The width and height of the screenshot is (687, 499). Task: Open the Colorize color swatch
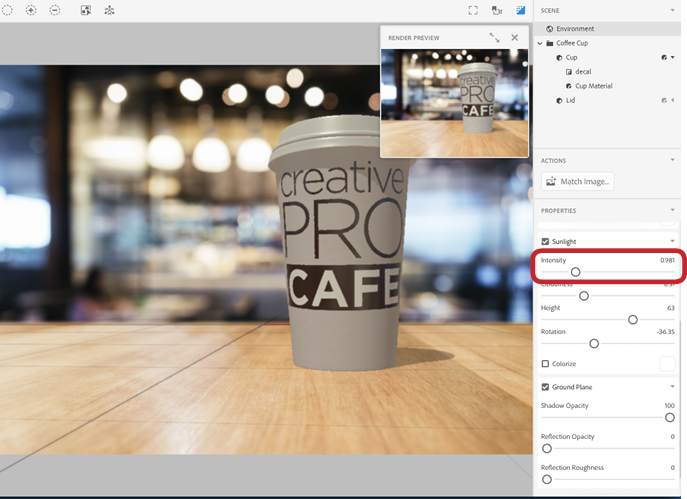click(x=667, y=364)
